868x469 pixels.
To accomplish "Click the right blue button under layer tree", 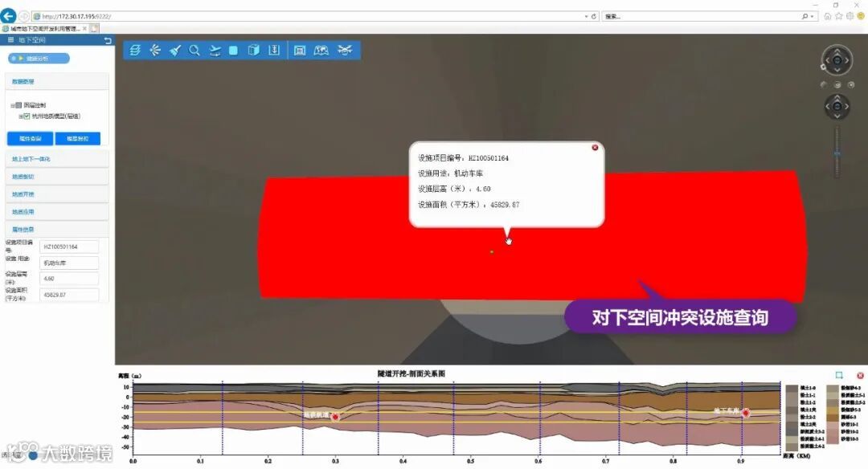I will pyautogui.click(x=77, y=138).
